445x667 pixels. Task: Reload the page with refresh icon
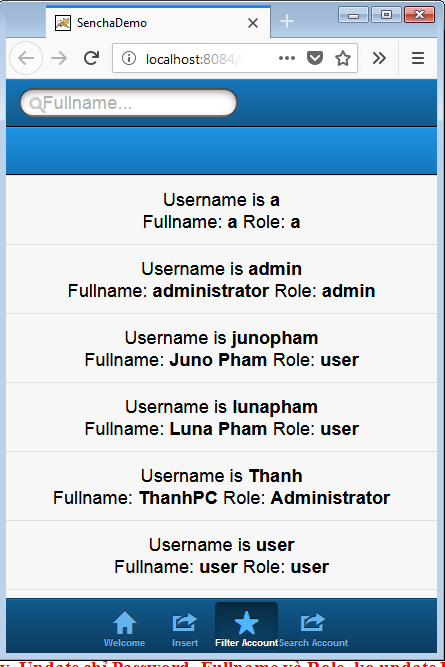pos(91,58)
